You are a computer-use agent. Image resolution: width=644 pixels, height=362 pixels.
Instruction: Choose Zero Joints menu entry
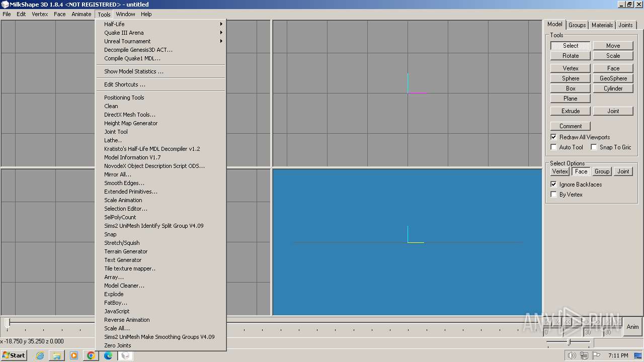161,345
